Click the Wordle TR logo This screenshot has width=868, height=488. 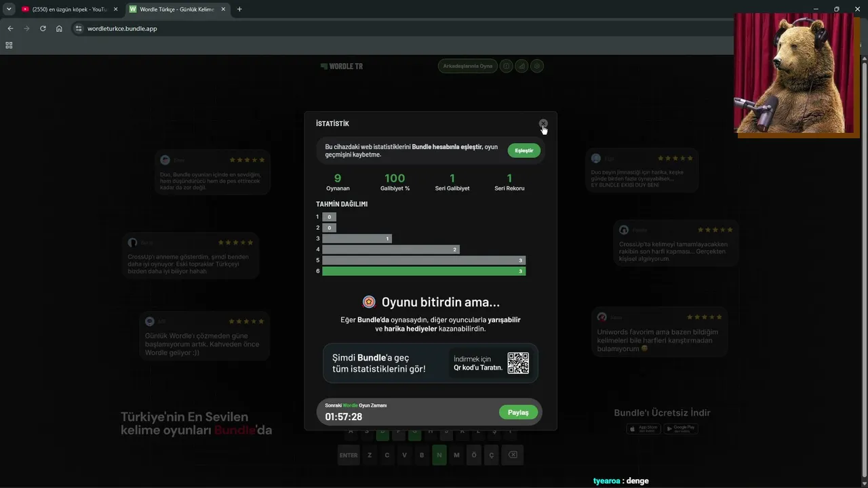(x=342, y=66)
